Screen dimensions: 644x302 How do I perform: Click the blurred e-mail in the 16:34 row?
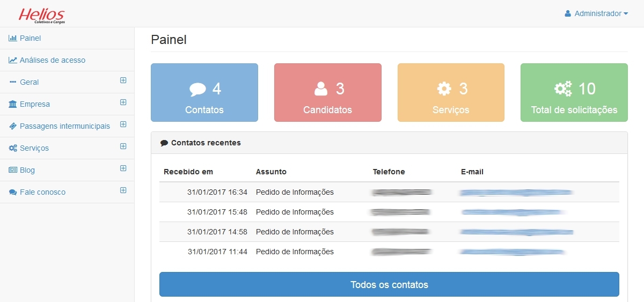517,192
